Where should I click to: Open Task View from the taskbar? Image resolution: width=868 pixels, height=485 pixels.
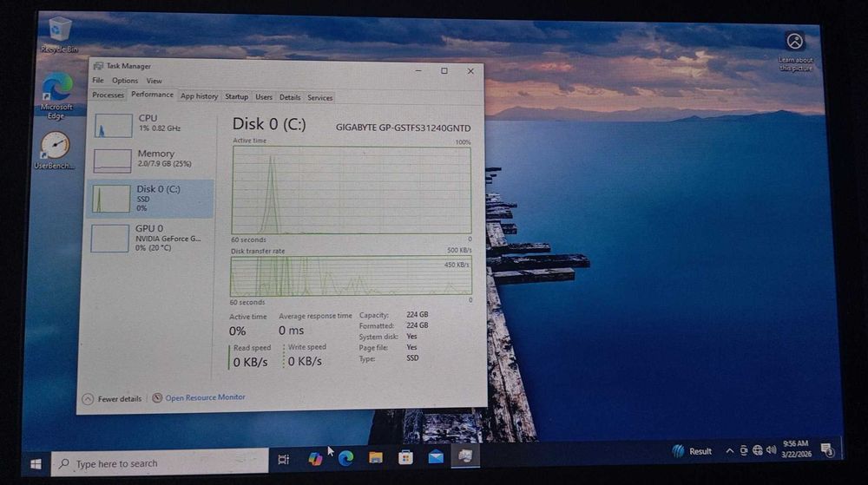click(284, 460)
